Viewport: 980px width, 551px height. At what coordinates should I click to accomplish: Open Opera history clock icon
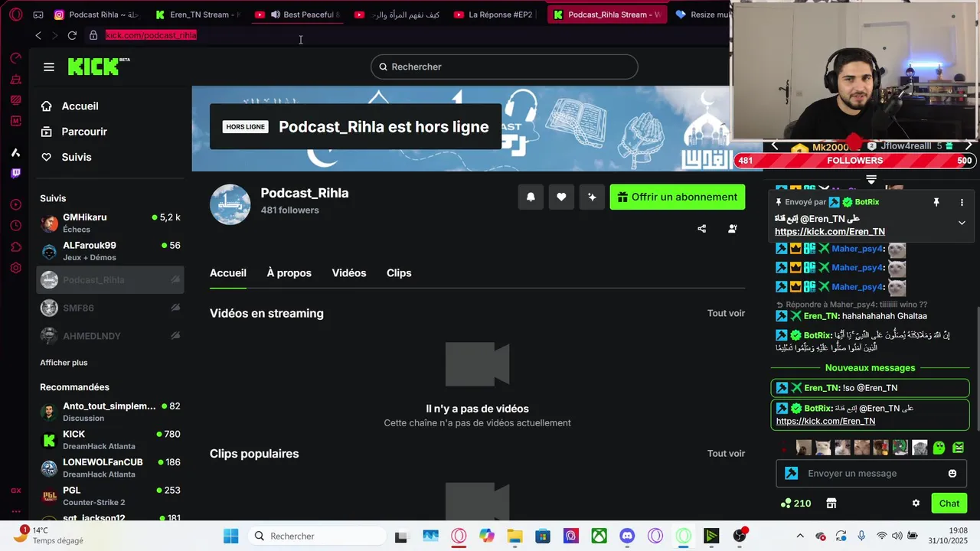pyautogui.click(x=16, y=226)
